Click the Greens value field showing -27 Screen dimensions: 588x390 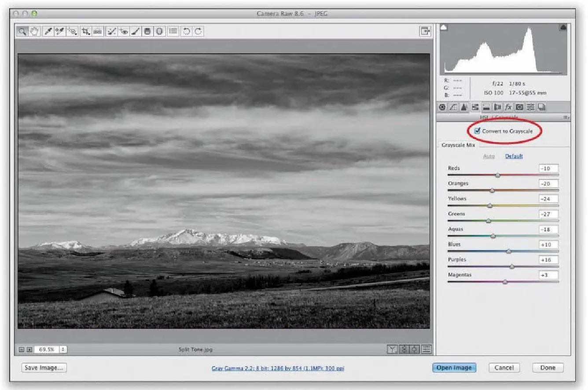(x=548, y=214)
